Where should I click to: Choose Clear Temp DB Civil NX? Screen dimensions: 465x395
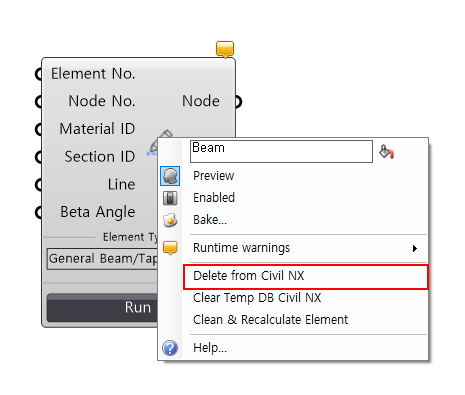click(x=257, y=298)
